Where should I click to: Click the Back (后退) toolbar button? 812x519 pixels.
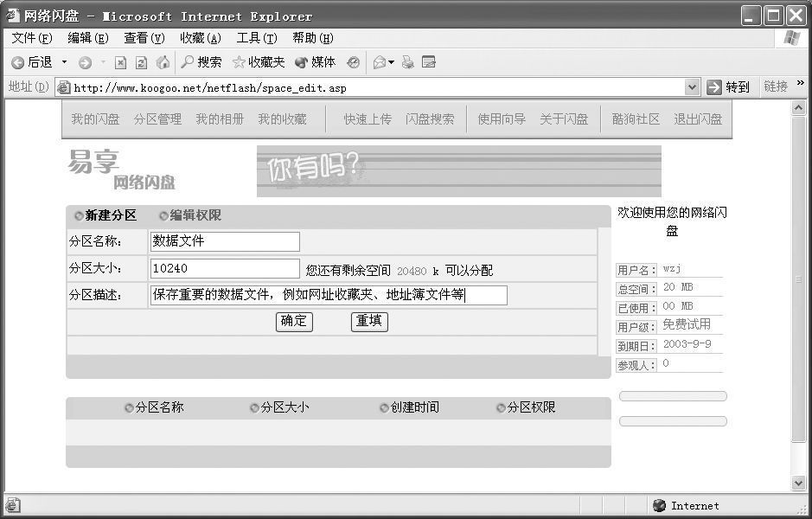(x=31, y=62)
